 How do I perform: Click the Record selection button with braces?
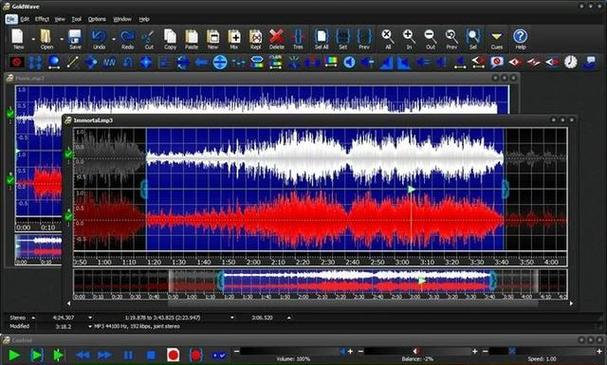click(x=196, y=355)
